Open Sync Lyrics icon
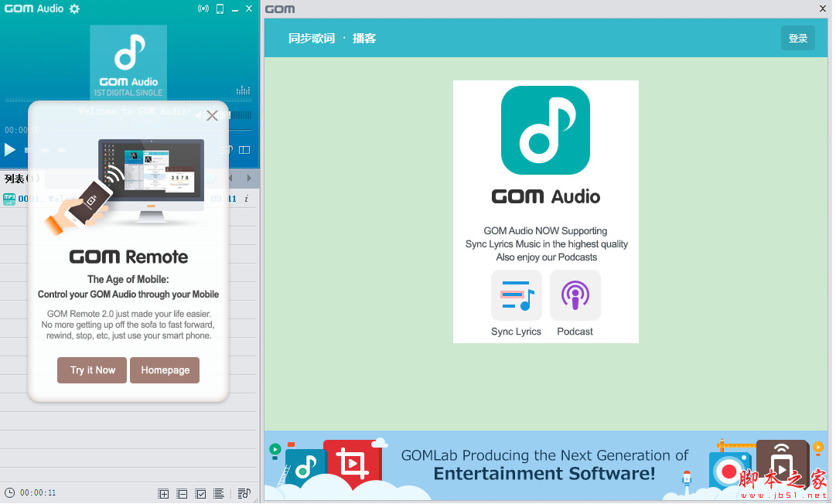836x504 pixels. [x=516, y=295]
